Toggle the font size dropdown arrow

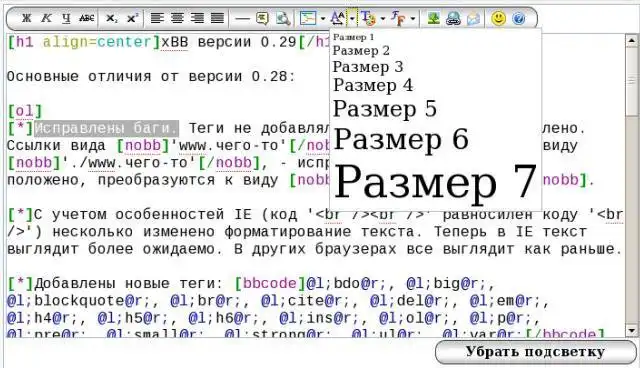(x=352, y=18)
